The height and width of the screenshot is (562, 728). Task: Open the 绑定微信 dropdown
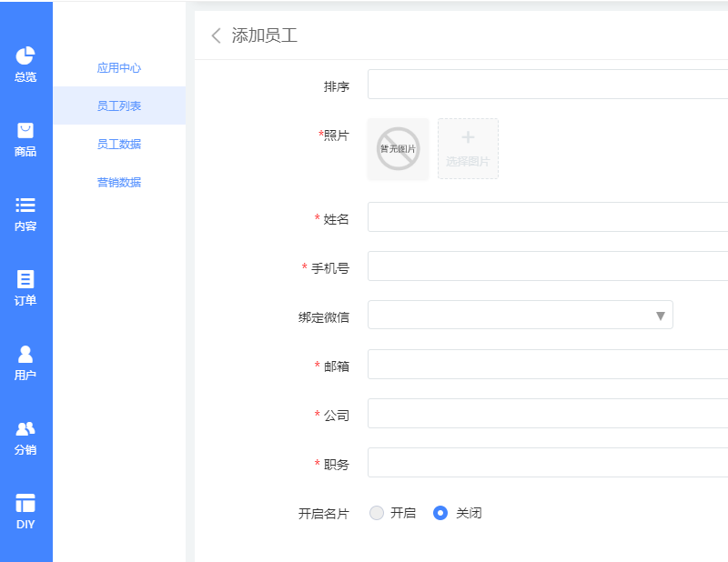click(x=520, y=316)
